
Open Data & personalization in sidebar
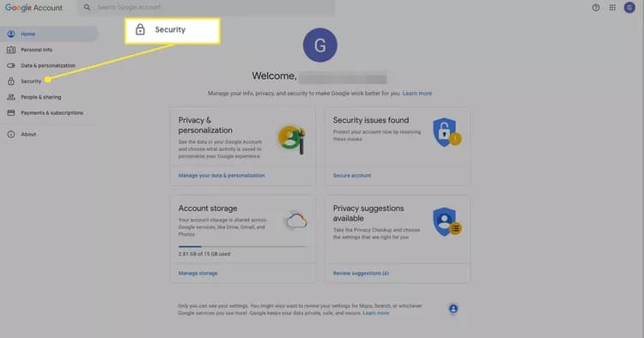tap(48, 66)
